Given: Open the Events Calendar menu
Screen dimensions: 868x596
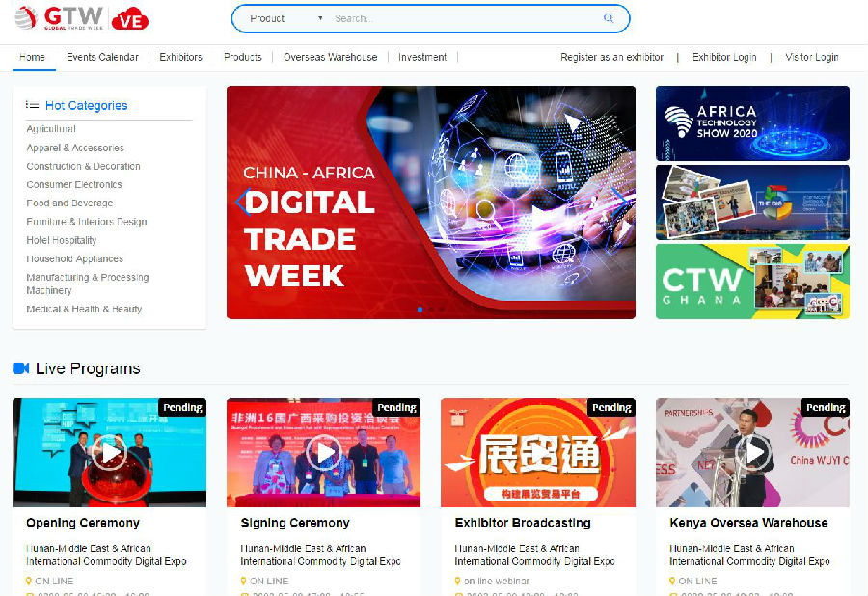Looking at the screenshot, I should click(102, 57).
